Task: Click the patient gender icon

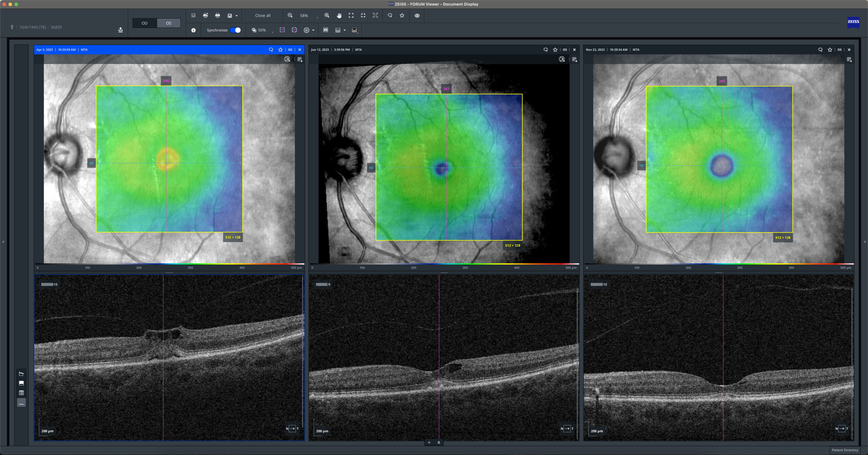Action: [x=12, y=27]
